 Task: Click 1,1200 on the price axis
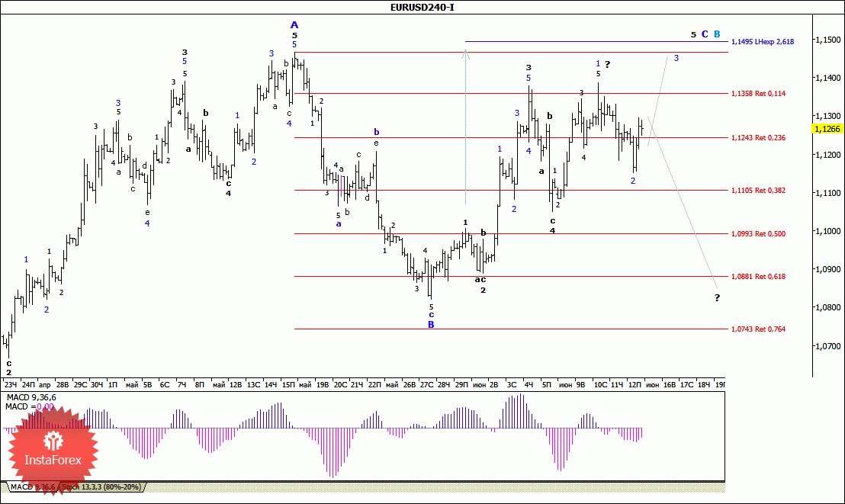point(827,155)
